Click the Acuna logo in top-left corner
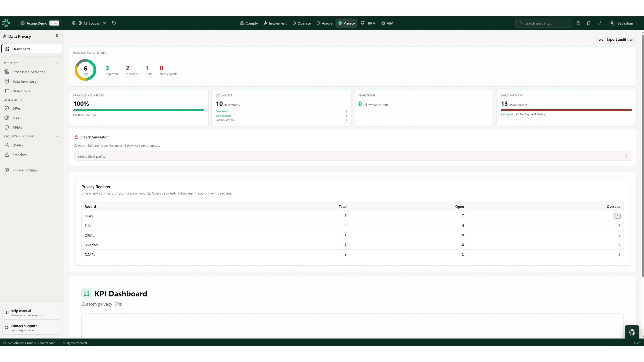The width and height of the screenshot is (644, 362). (6, 23)
